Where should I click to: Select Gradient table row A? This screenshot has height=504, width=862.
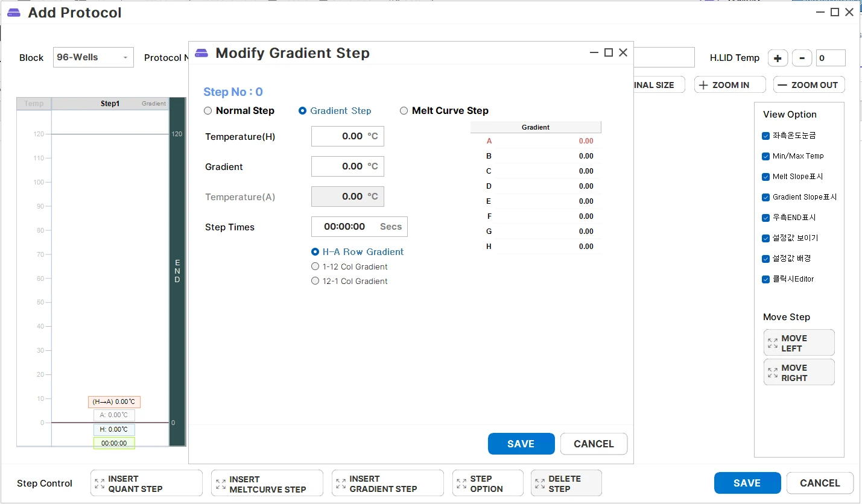coord(536,141)
